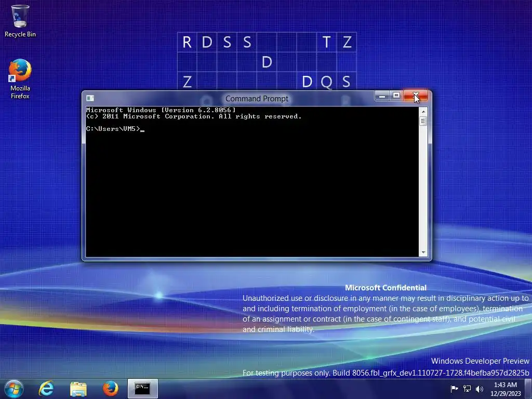532x399 pixels.
Task: Open the Recycle Bin desktop icon
Action: 20,20
